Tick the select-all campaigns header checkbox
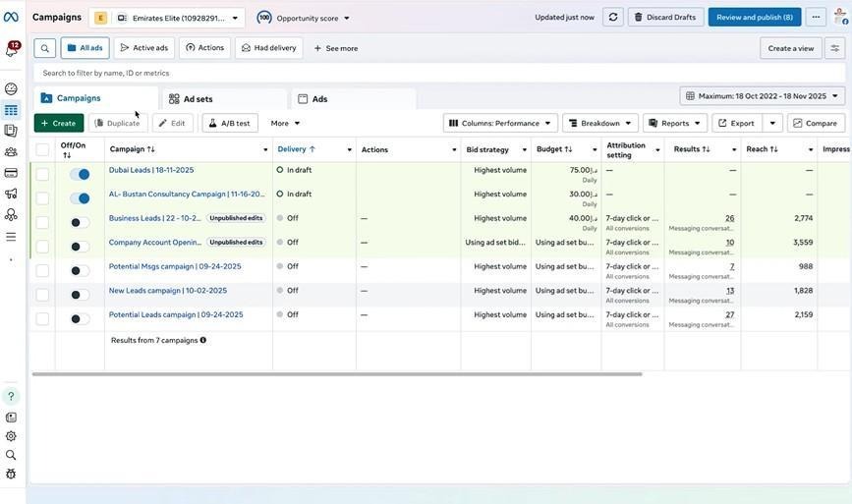 [x=42, y=149]
